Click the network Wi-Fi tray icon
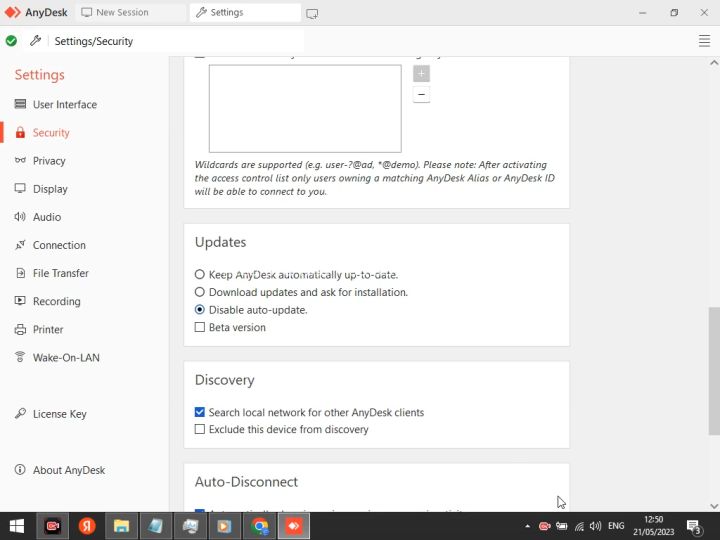720x540 pixels. click(579, 526)
